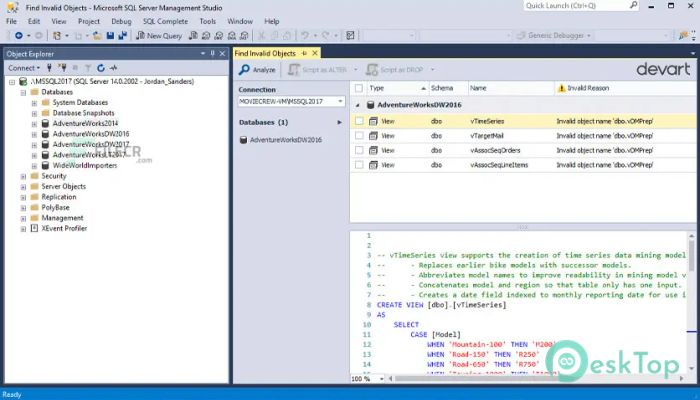Click the Save disk icon in toolbar
Screen dimensions: 700x400
[110, 36]
